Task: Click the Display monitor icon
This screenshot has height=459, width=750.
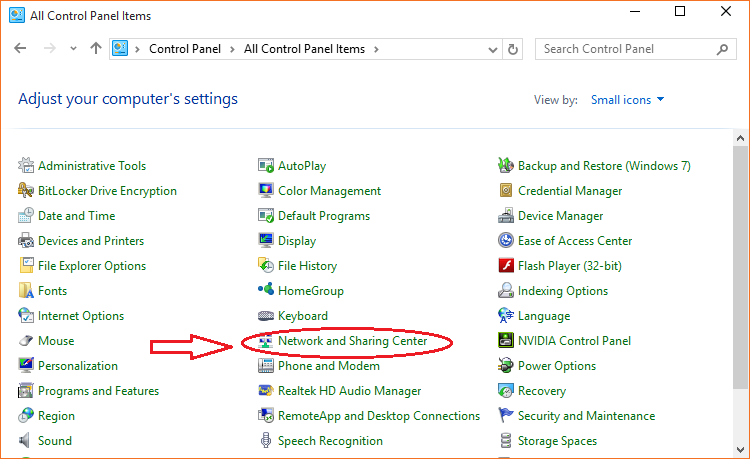Action: click(x=266, y=240)
